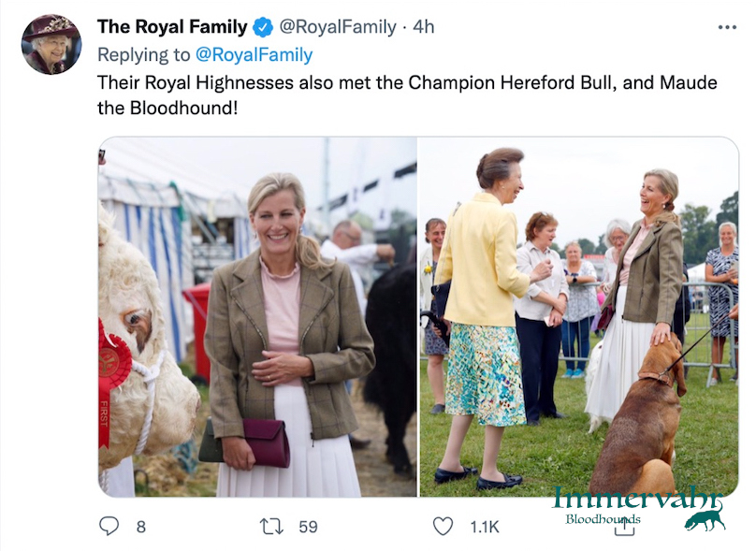The image size is (756, 551).
Task: Click the blue verified badge
Action: pos(263,27)
